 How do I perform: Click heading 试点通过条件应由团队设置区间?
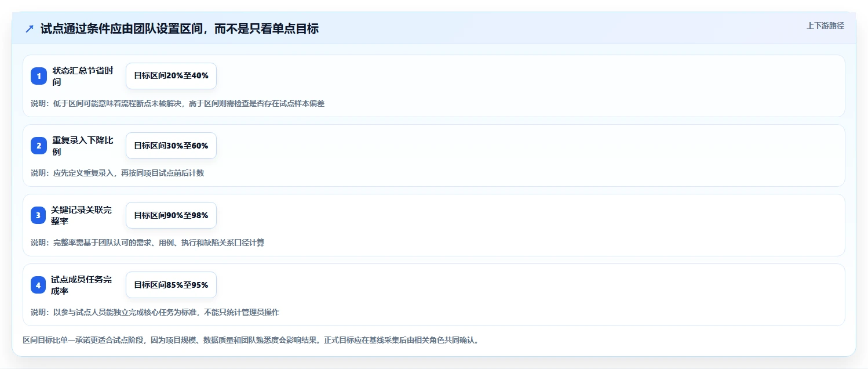coord(180,29)
